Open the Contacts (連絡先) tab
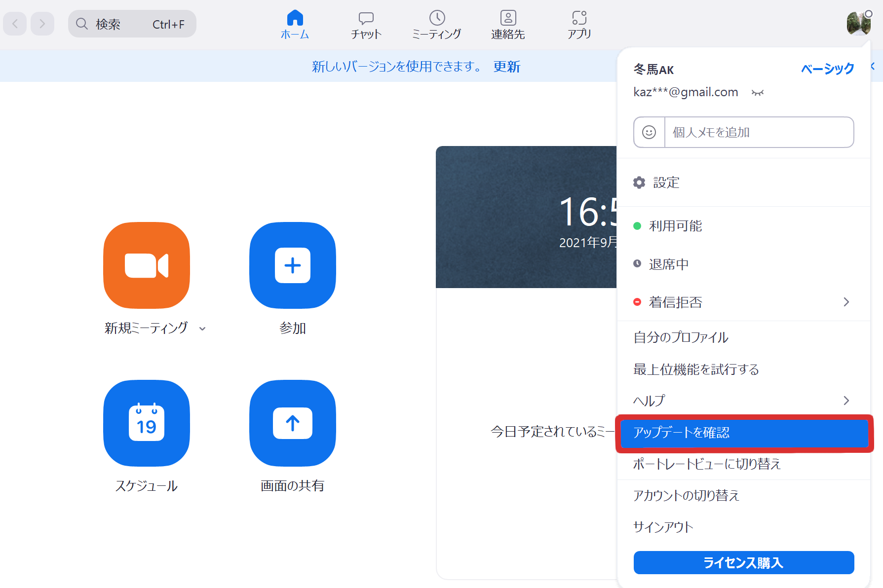Image resolution: width=883 pixels, height=588 pixels. tap(507, 25)
